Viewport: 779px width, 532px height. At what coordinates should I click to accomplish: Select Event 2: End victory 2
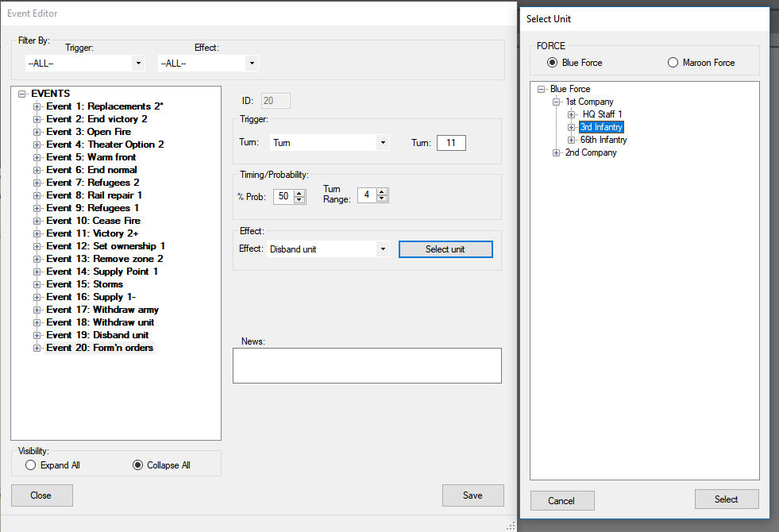97,119
